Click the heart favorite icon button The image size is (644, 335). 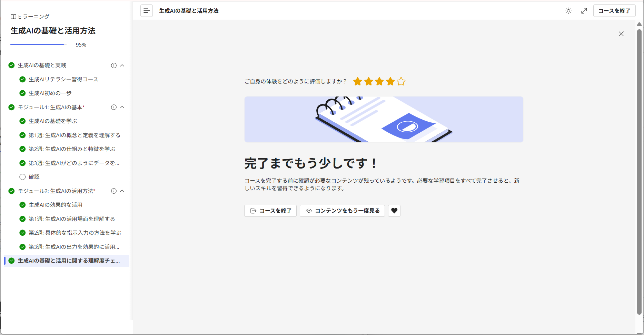tap(394, 211)
